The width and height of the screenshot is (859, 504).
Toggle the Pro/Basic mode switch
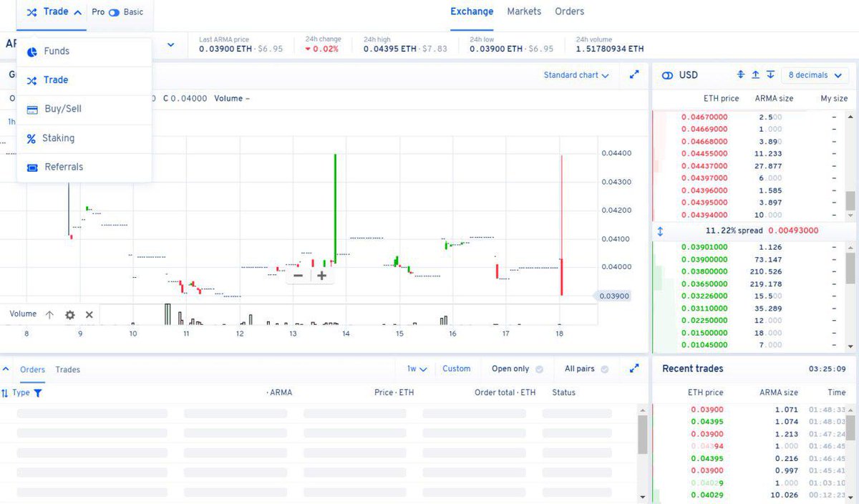(x=114, y=12)
